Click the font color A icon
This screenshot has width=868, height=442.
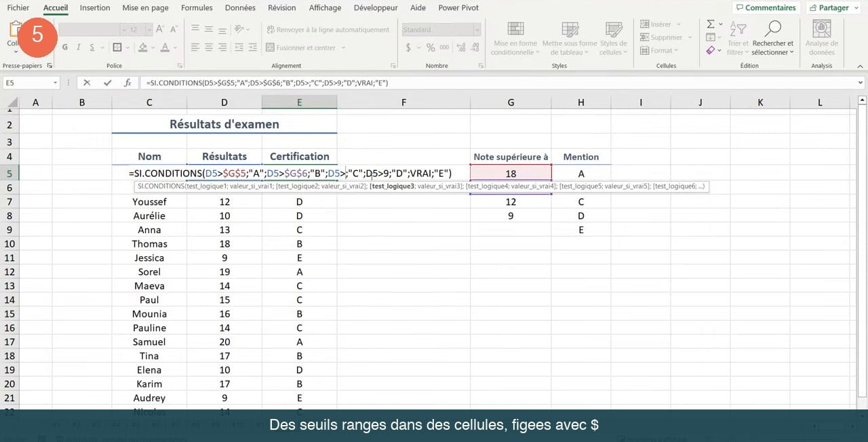165,47
